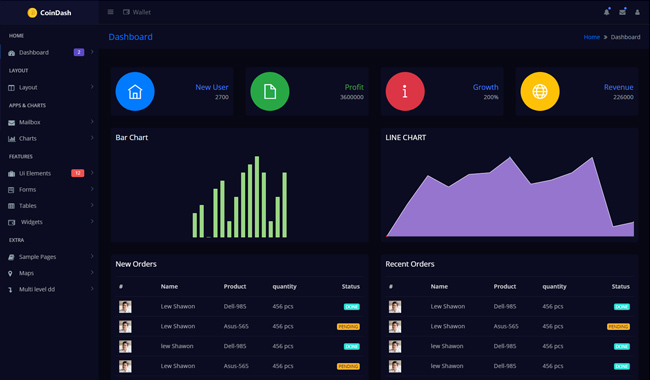Screen dimensions: 650x380
Task: Expand the Sample Pages menu chevron
Action: (92, 256)
